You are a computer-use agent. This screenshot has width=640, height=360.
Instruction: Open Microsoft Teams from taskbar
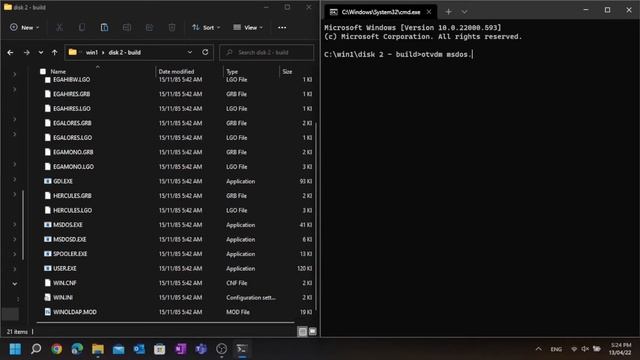tap(201, 349)
